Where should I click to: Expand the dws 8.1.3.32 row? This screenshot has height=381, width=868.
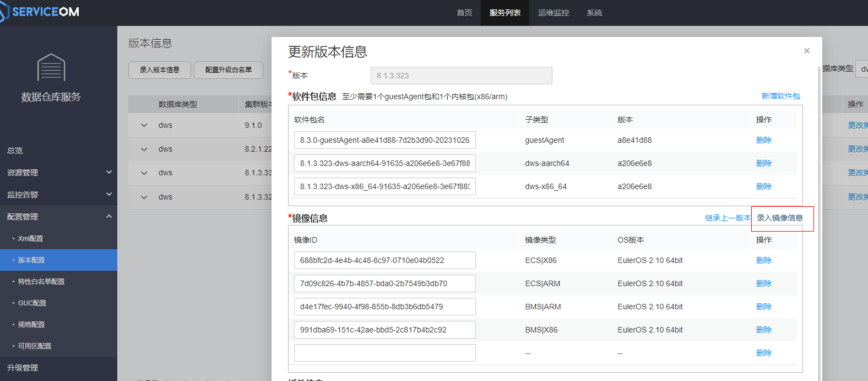tap(144, 197)
